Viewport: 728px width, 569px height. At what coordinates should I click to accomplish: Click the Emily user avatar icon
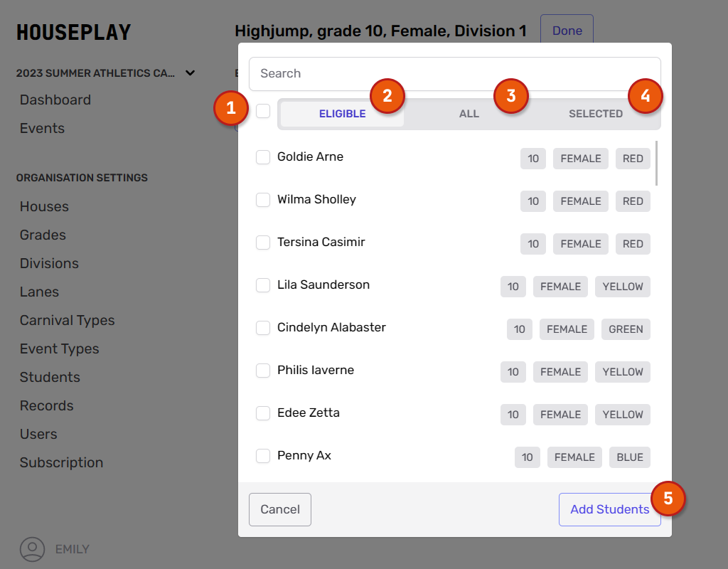(32, 549)
